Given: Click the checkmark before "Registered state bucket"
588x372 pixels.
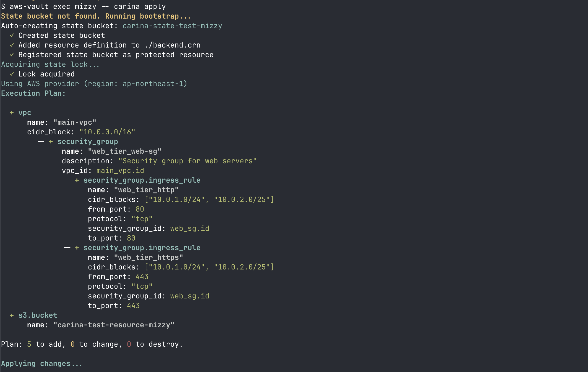Looking at the screenshot, I should tap(12, 55).
